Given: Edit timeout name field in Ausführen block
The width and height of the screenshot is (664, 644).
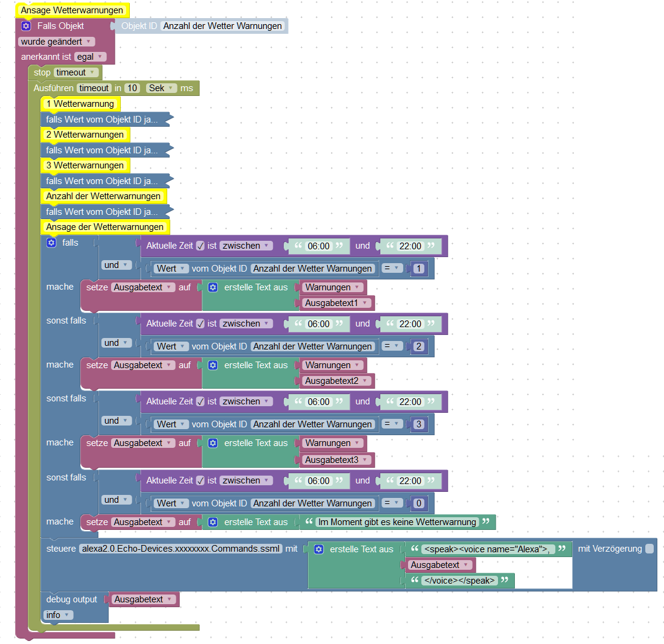Looking at the screenshot, I should tap(94, 88).
